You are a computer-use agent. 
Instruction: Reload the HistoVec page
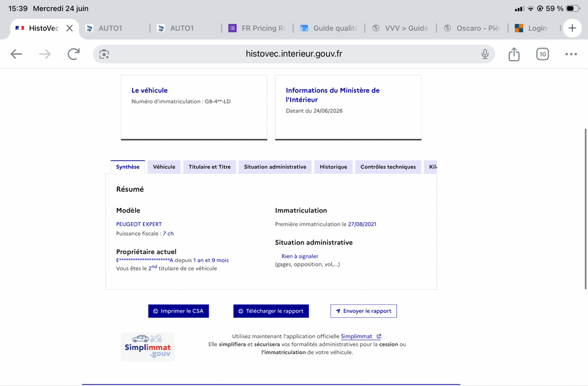click(73, 54)
